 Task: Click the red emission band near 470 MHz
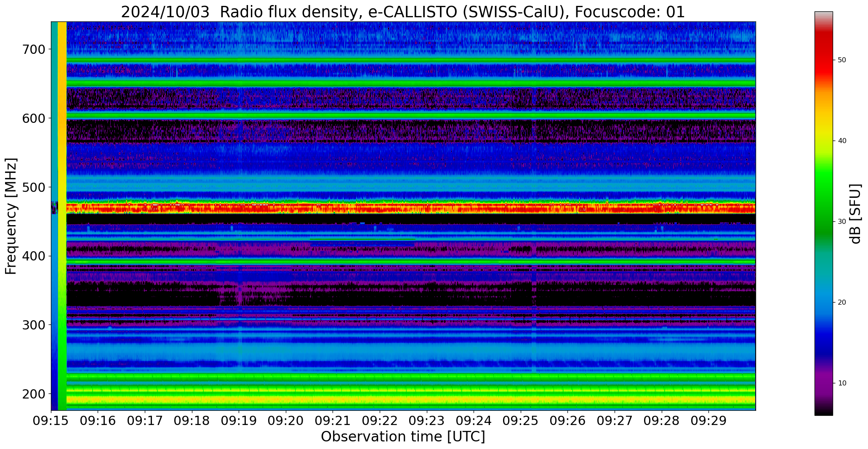coord(411,208)
